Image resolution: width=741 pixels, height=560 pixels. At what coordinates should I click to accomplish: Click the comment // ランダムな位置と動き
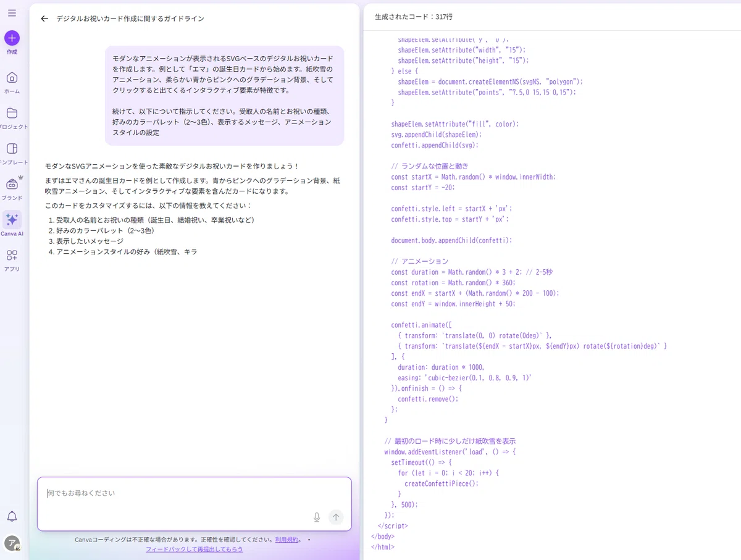430,166
